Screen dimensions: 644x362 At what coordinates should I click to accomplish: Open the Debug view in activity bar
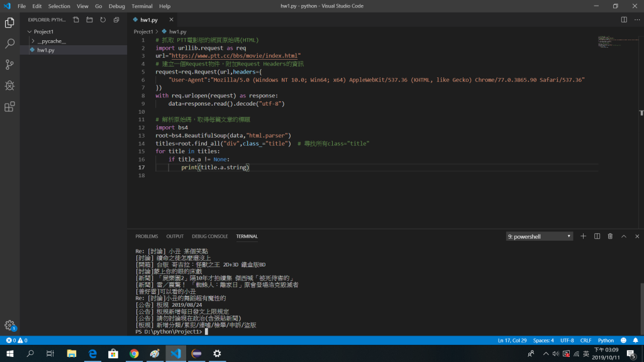9,85
